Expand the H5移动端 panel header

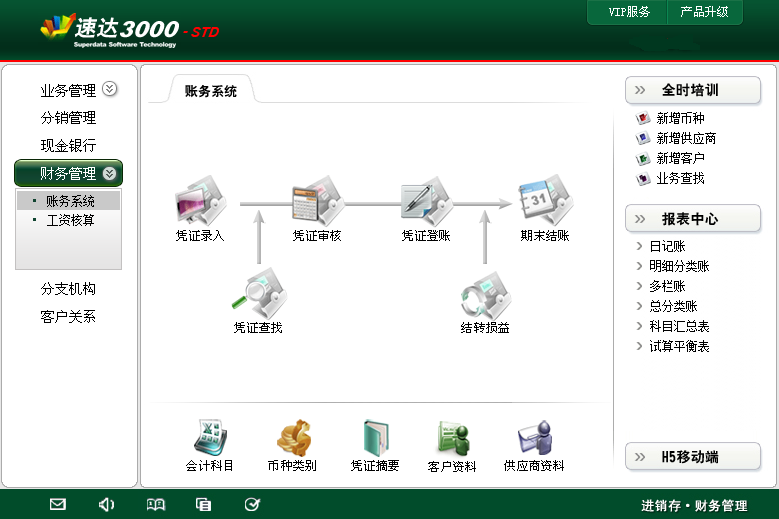693,456
